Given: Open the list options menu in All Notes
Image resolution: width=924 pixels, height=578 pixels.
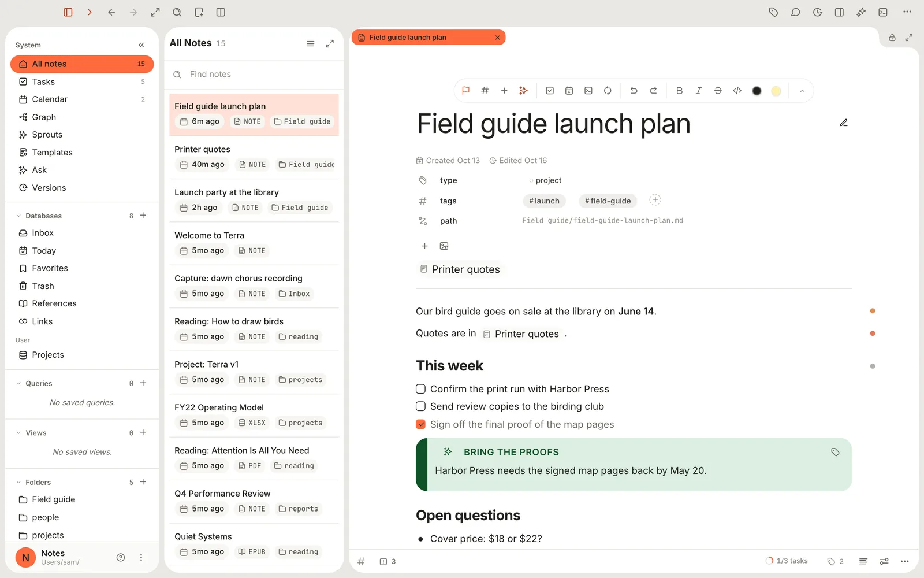Looking at the screenshot, I should click(310, 44).
